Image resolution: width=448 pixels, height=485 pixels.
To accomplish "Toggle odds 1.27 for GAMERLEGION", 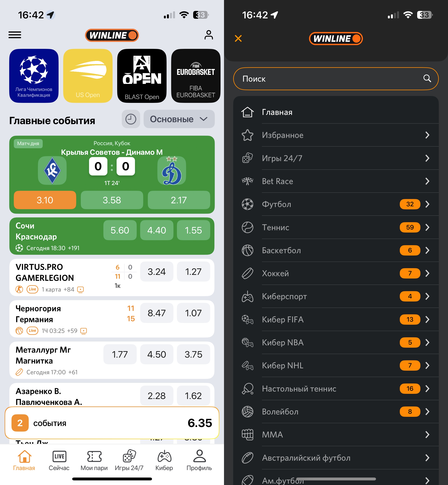I will [193, 272].
